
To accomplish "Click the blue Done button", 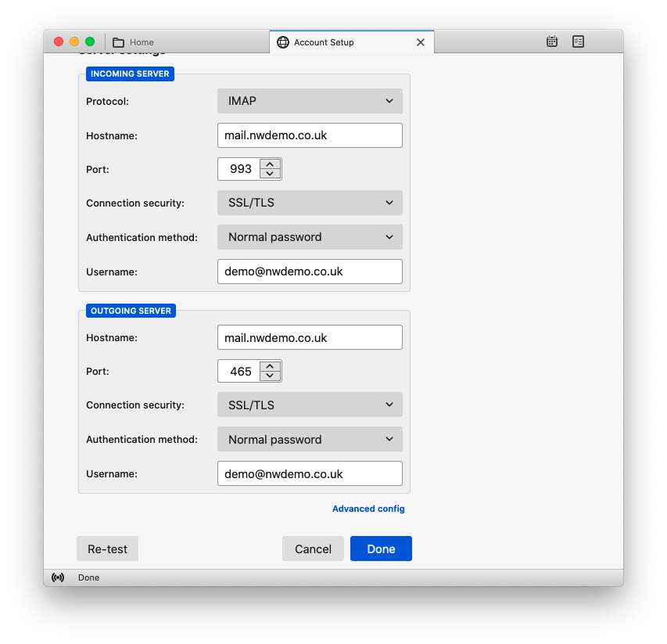I will tap(381, 549).
